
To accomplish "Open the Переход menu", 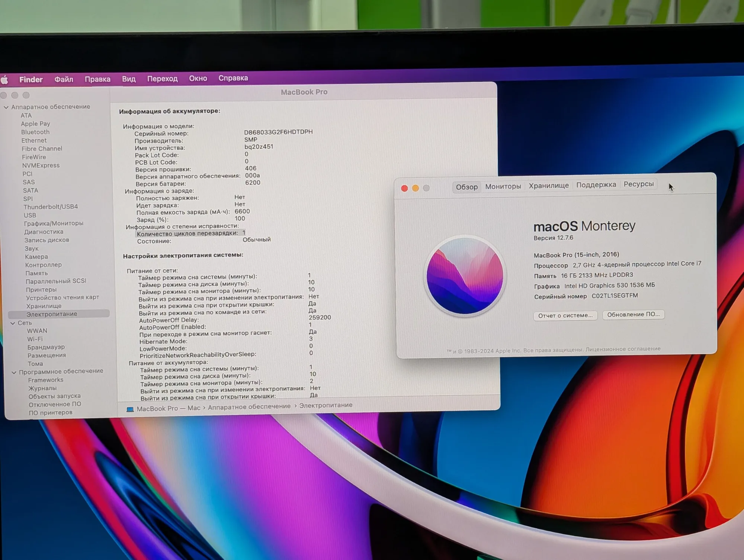I will coord(162,79).
